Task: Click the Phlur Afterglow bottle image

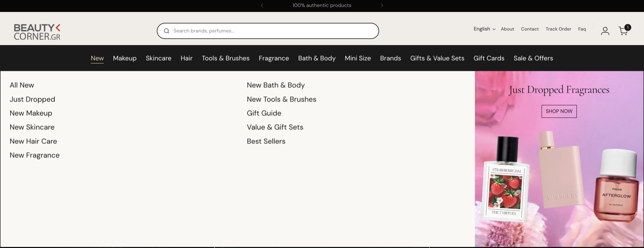Action: pyautogui.click(x=617, y=185)
